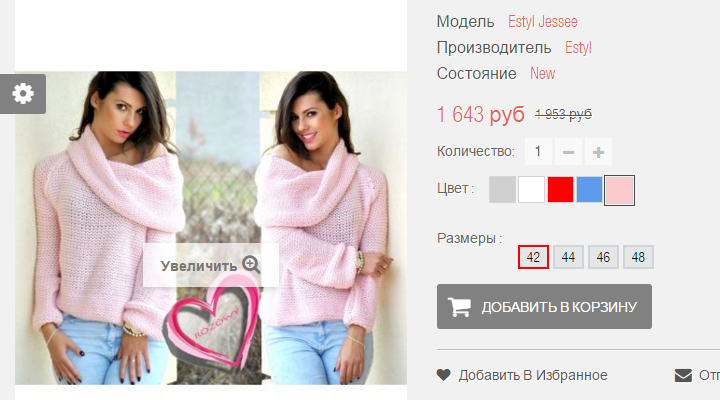This screenshot has height=400, width=720.
Task: Choose the gray color swatch
Action: pos(502,190)
